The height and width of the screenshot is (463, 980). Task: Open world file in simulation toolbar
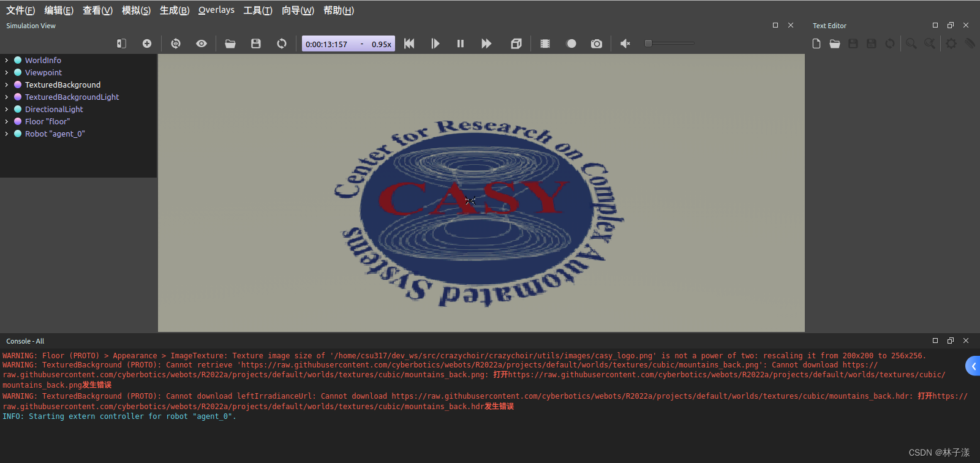click(x=230, y=43)
